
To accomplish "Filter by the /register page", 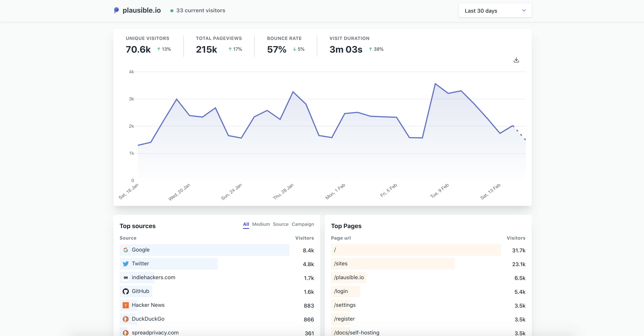I will pos(344,319).
